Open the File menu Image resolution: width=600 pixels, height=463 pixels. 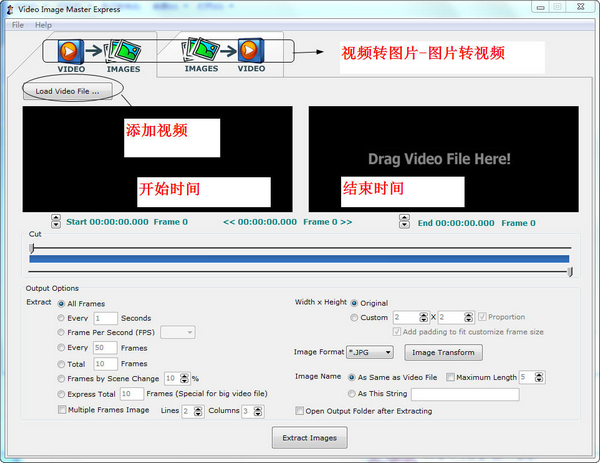[x=17, y=24]
